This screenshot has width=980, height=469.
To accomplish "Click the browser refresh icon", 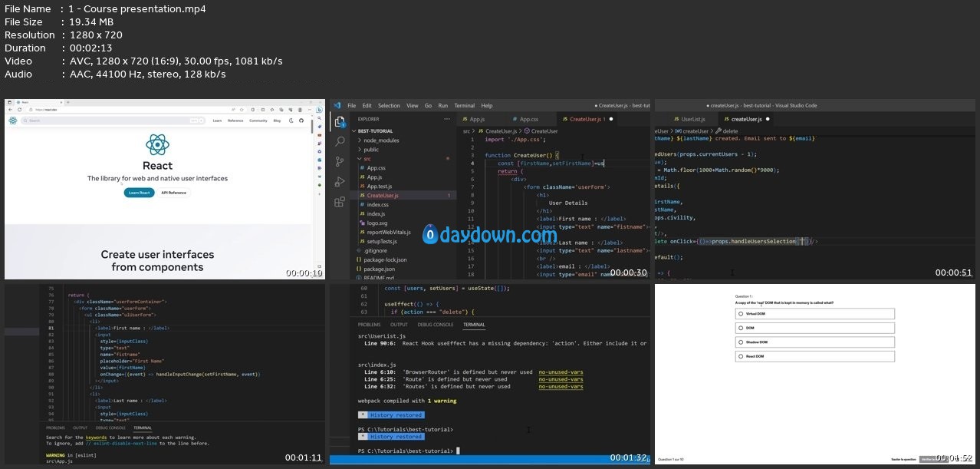I will [19, 110].
